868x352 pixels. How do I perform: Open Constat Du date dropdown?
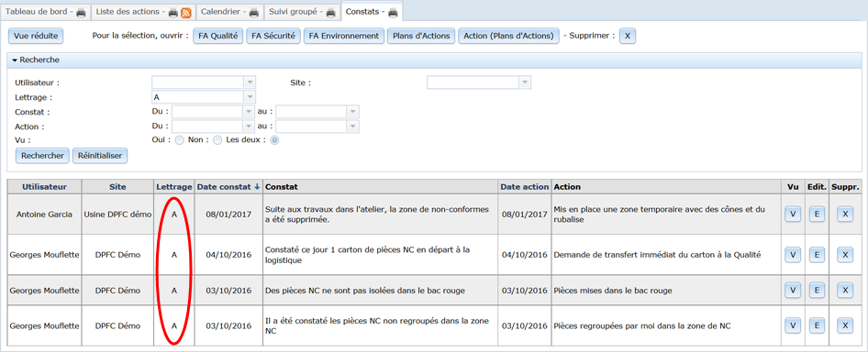(250, 112)
